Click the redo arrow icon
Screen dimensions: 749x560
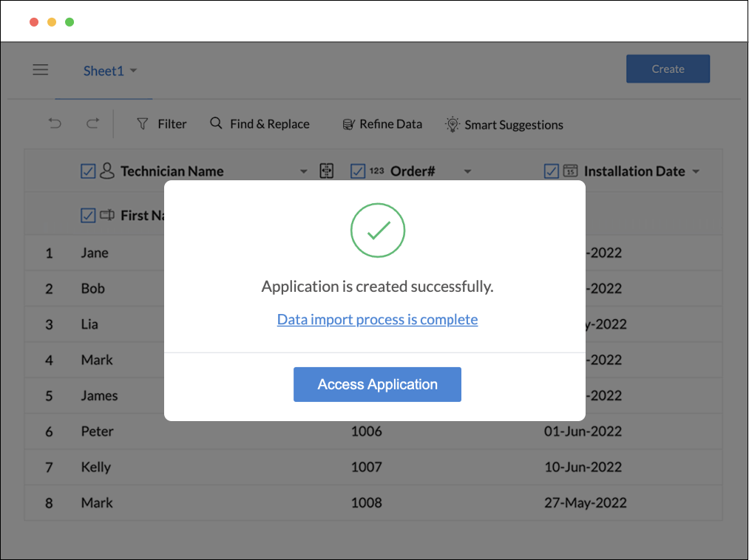point(92,124)
